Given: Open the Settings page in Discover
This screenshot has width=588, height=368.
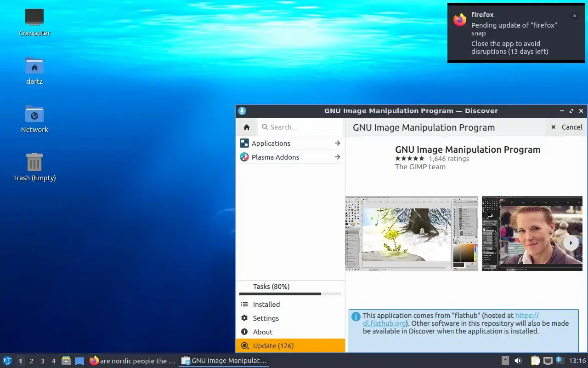Looking at the screenshot, I should [x=290, y=318].
